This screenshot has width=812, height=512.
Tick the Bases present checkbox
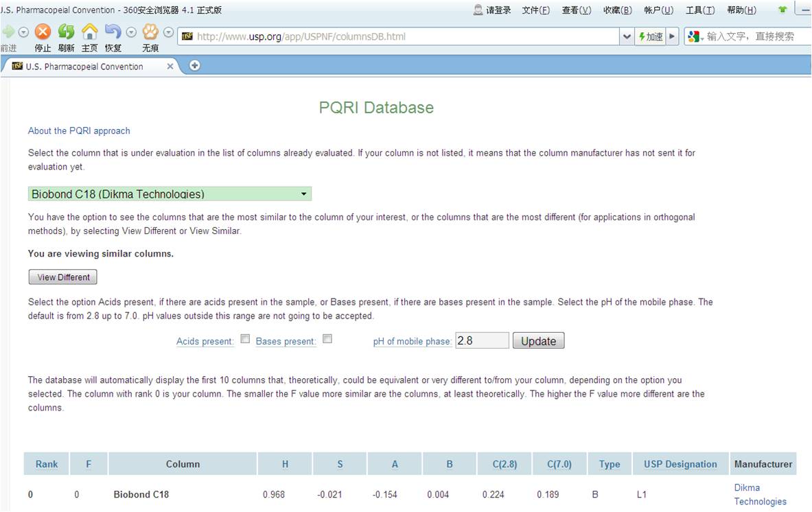(327, 338)
